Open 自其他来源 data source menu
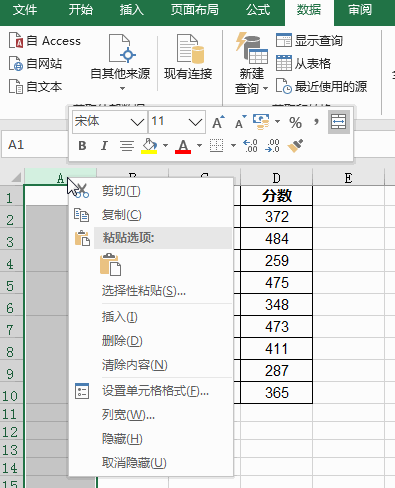The height and width of the screenshot is (488, 395). point(120,62)
